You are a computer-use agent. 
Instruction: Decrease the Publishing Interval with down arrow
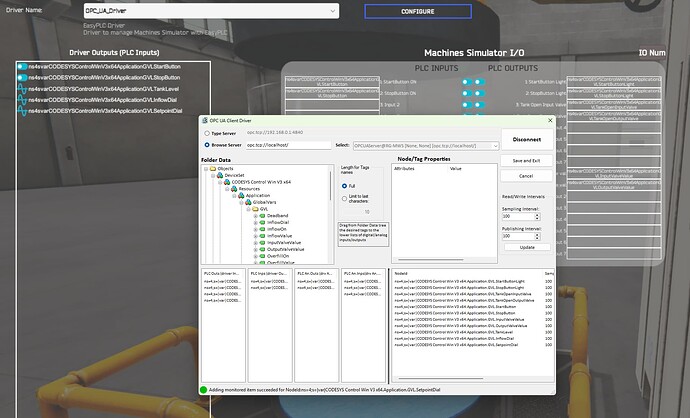coord(537,238)
